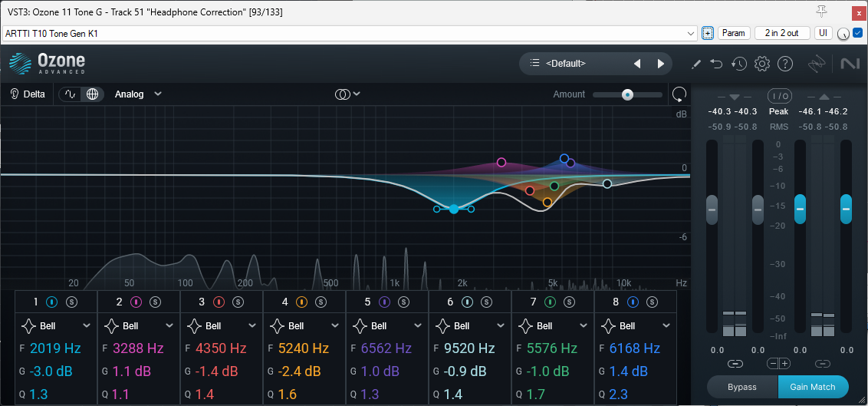The image size is (868, 406).
Task: Toggle band 4 power button
Action: point(301,302)
